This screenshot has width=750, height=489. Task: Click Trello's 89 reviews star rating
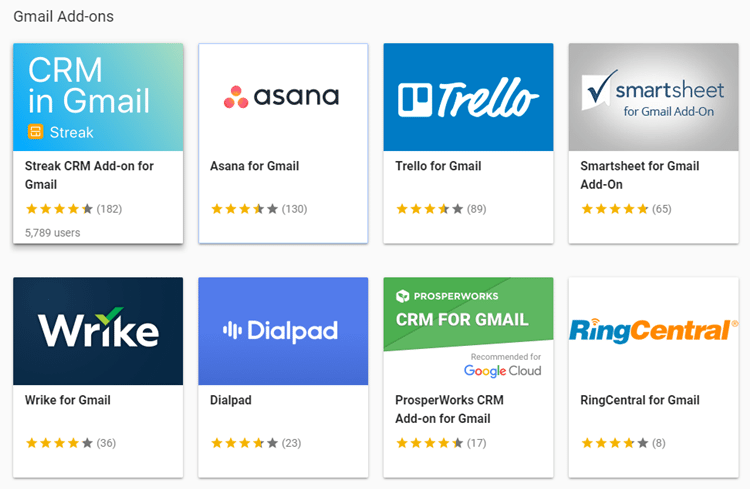(441, 209)
